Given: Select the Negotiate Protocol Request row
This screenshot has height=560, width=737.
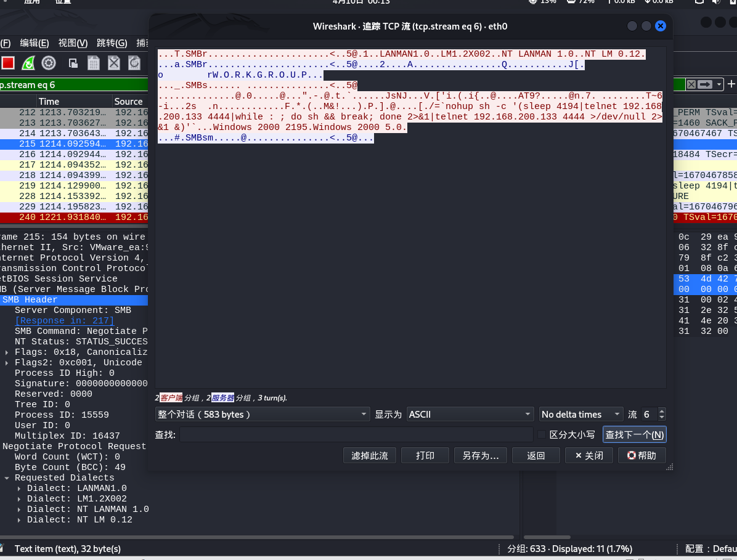Looking at the screenshot, I should coord(74,446).
